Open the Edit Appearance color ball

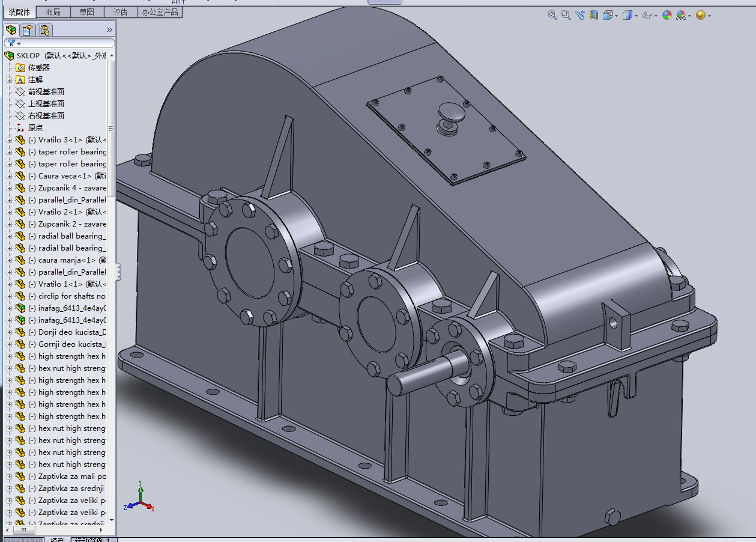point(667,15)
